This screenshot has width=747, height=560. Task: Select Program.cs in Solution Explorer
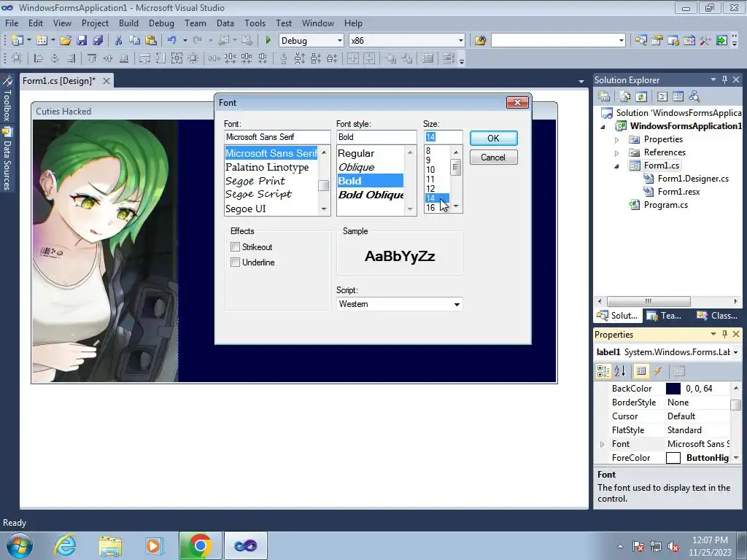pyautogui.click(x=665, y=205)
